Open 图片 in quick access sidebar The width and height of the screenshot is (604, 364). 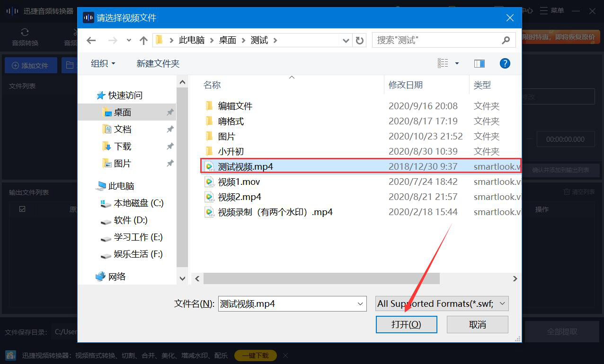123,164
